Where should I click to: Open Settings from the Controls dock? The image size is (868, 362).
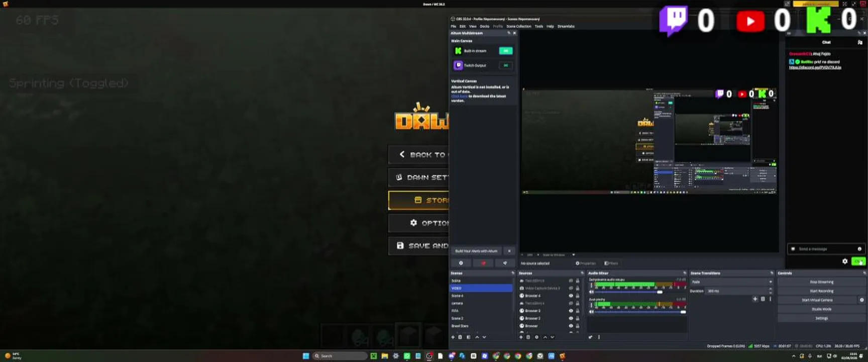[821, 318]
